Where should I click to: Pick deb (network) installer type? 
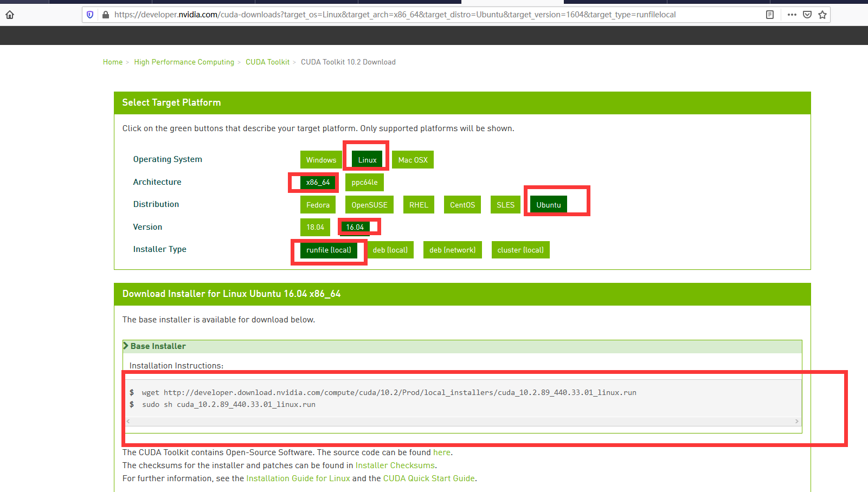453,250
